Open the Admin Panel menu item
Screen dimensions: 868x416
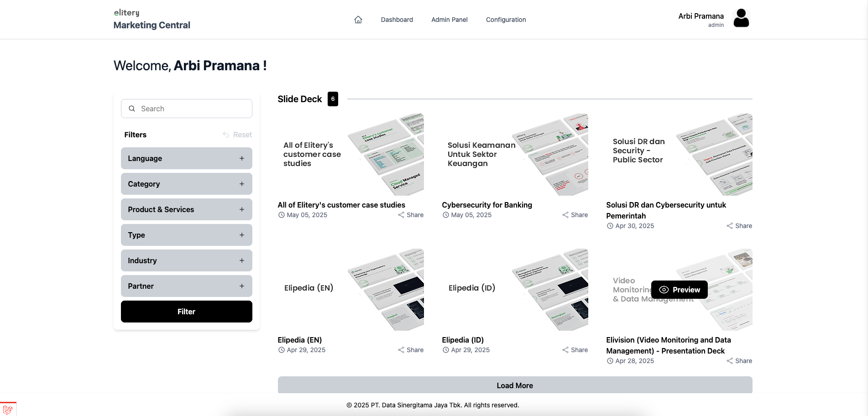pos(450,20)
